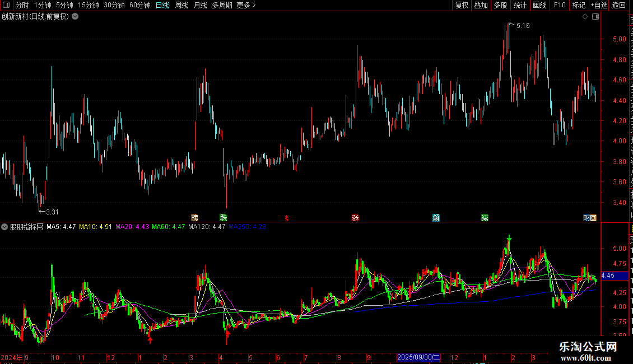Click the 3.31 low price label
The height and width of the screenshot is (364, 633).
[x=52, y=212]
